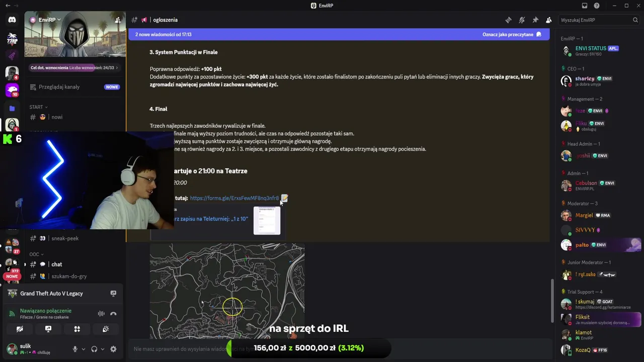
Task: Open the Threads icon in channel header
Action: (x=508, y=20)
